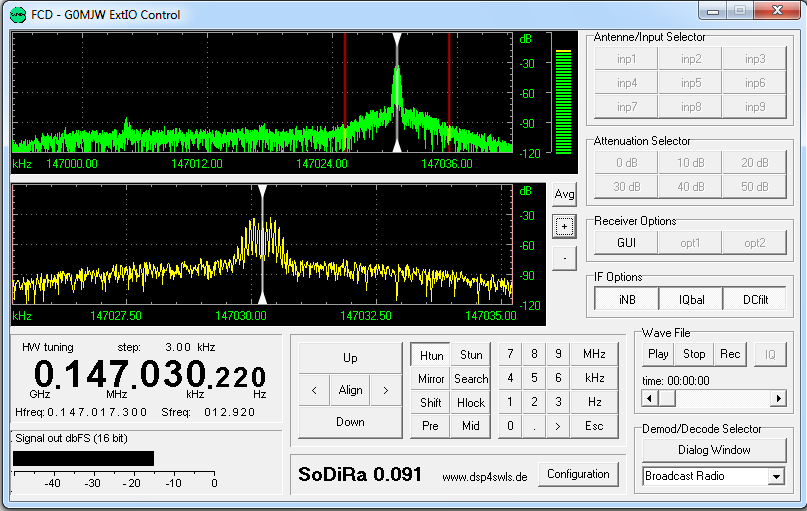This screenshot has width=807, height=511.
Task: Click the wave file position slider
Action: pyautogui.click(x=666, y=399)
